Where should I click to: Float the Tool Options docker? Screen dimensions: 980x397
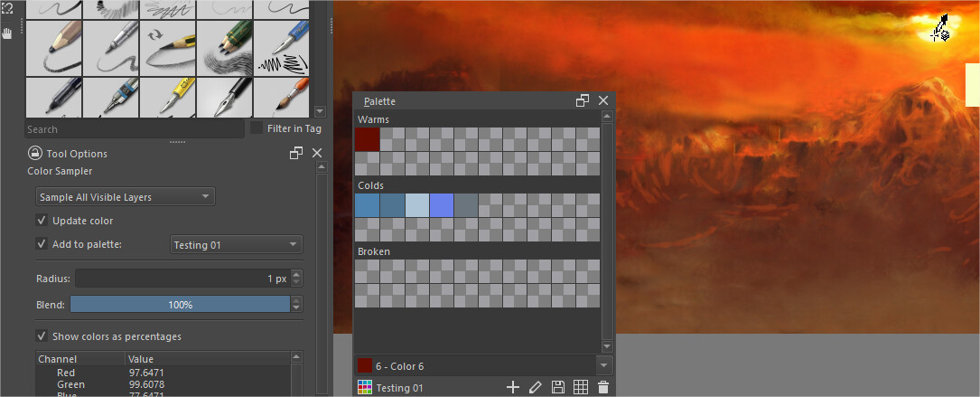[x=296, y=154]
